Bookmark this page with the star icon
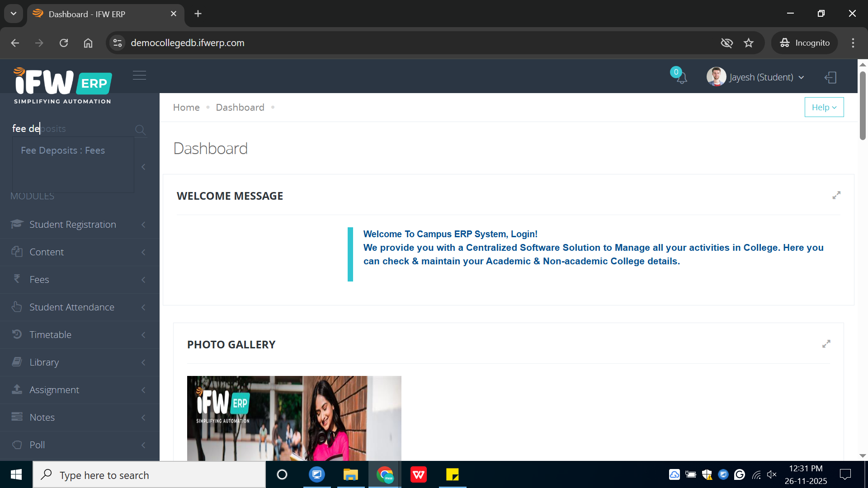The image size is (868, 488). [749, 43]
